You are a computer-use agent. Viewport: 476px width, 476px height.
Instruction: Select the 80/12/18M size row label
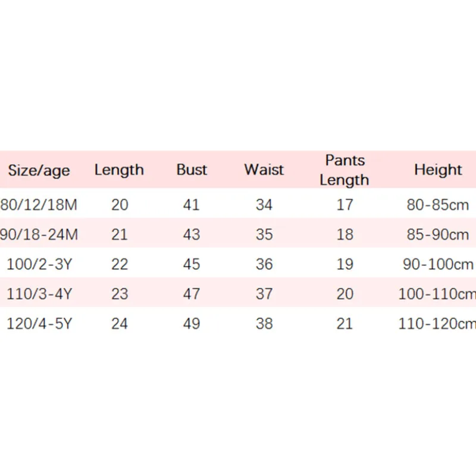pos(39,205)
